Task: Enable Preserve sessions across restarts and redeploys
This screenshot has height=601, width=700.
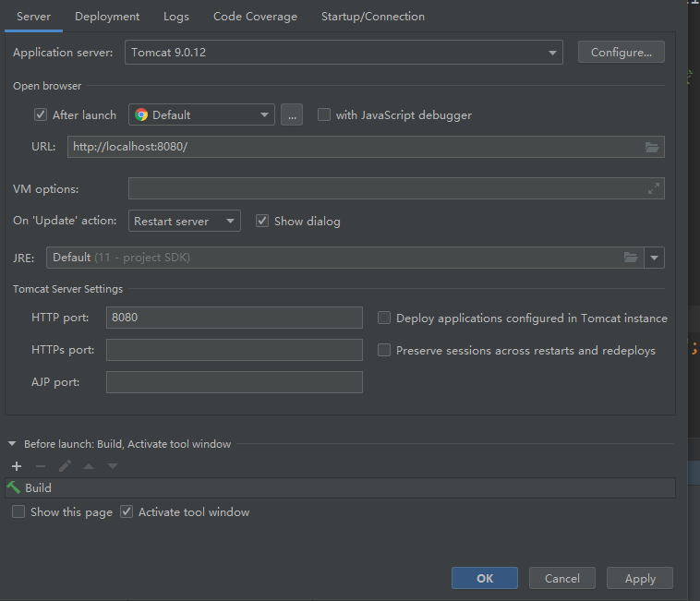Action: [x=384, y=350]
